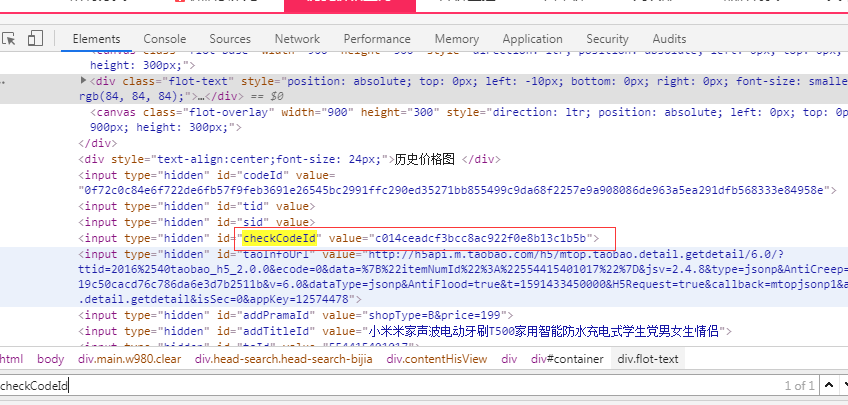Open the Audits tab
Image resolution: width=848 pixels, height=405 pixels.
tap(669, 39)
